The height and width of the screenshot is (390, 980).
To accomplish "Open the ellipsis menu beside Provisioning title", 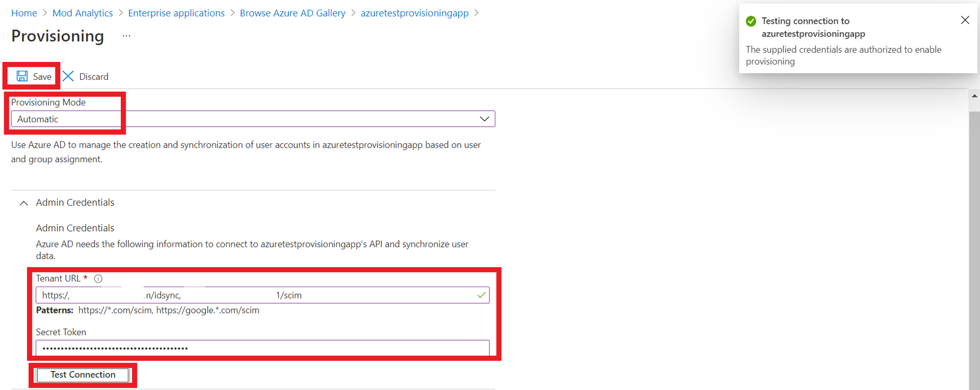I will click(x=126, y=36).
